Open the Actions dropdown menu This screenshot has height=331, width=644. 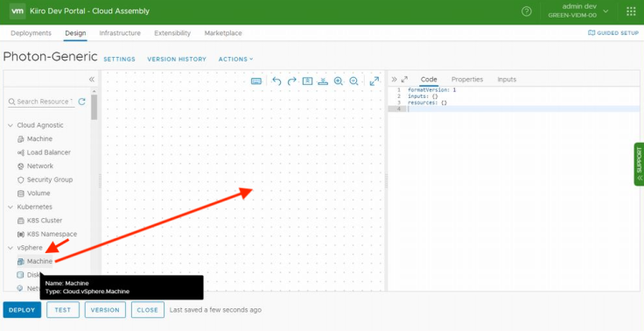pos(235,60)
